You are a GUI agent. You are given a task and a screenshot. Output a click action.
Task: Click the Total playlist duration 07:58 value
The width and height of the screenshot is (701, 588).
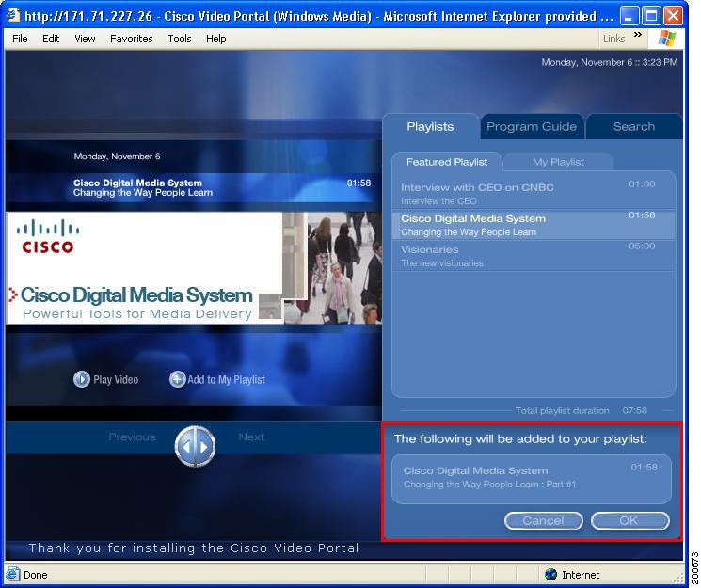(x=634, y=410)
